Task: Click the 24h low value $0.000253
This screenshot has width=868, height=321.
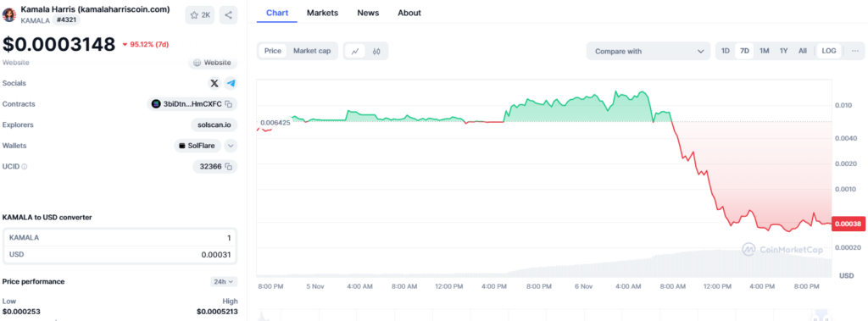Action: tap(21, 313)
